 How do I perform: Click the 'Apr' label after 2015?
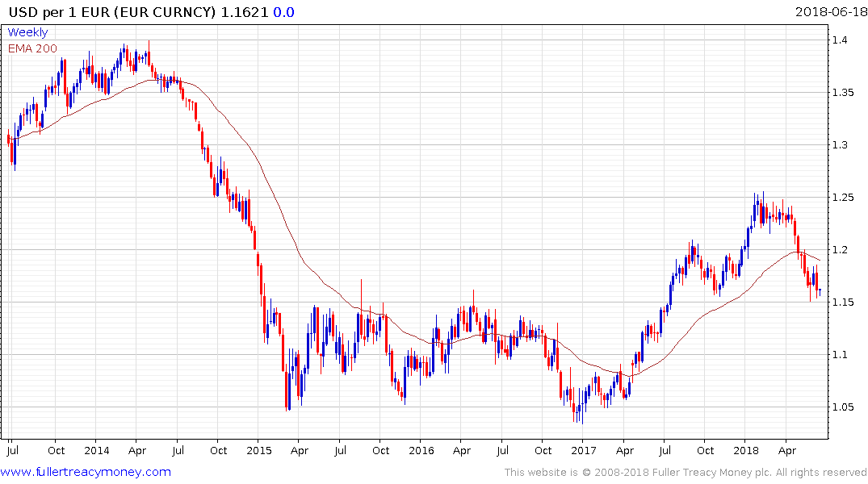pyautogui.click(x=299, y=451)
